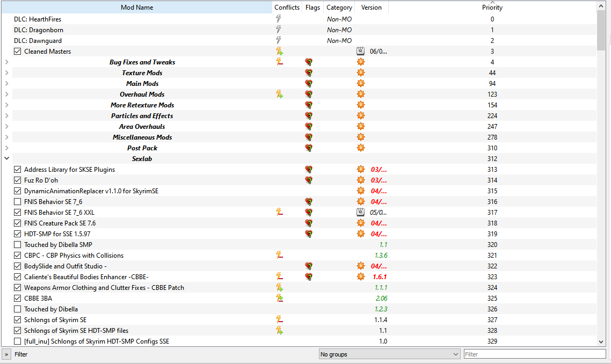Image resolution: width=611 pixels, height=364 pixels.
Task: Click heart flag on Address Library for SKSE Plugins
Action: coord(309,169)
